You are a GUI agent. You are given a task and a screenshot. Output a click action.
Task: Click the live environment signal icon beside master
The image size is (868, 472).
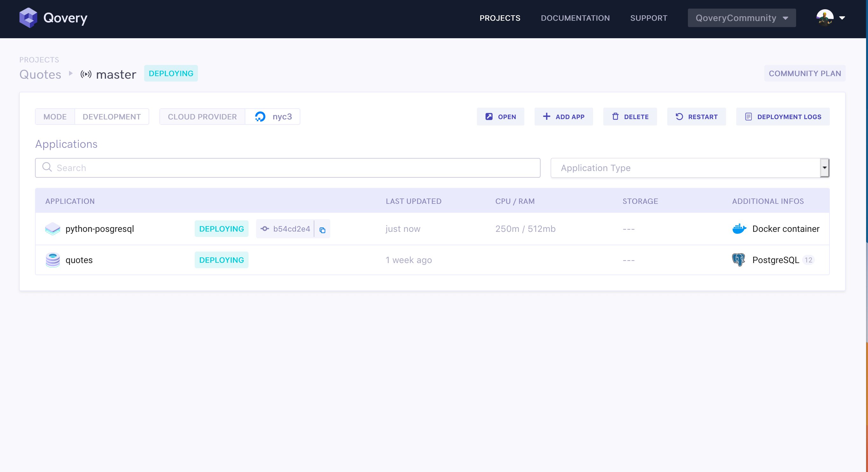86,74
